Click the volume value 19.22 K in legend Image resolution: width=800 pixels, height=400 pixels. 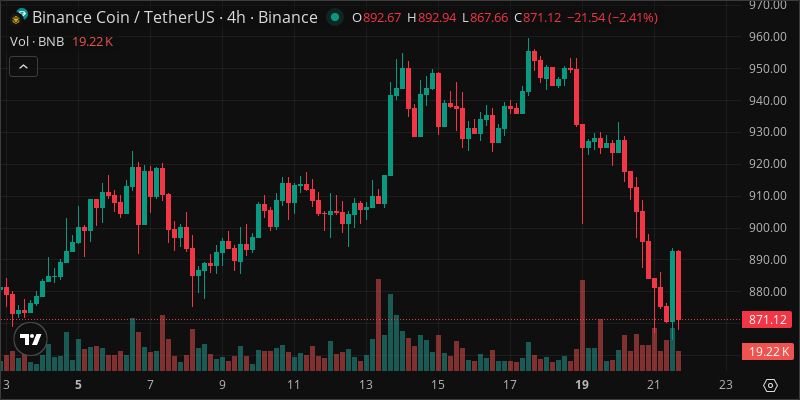click(92, 42)
